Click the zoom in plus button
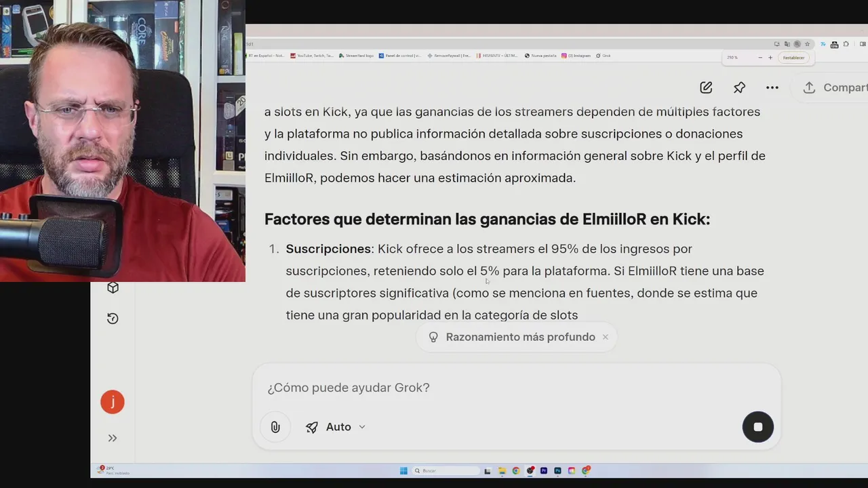868x488 pixels. click(770, 58)
